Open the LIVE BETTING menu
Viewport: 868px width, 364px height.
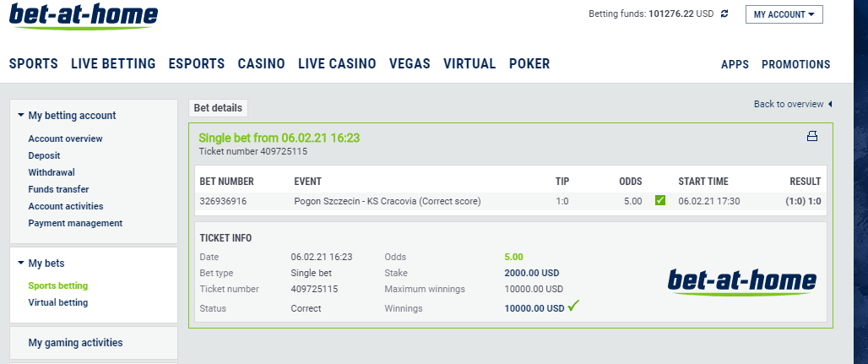[113, 63]
